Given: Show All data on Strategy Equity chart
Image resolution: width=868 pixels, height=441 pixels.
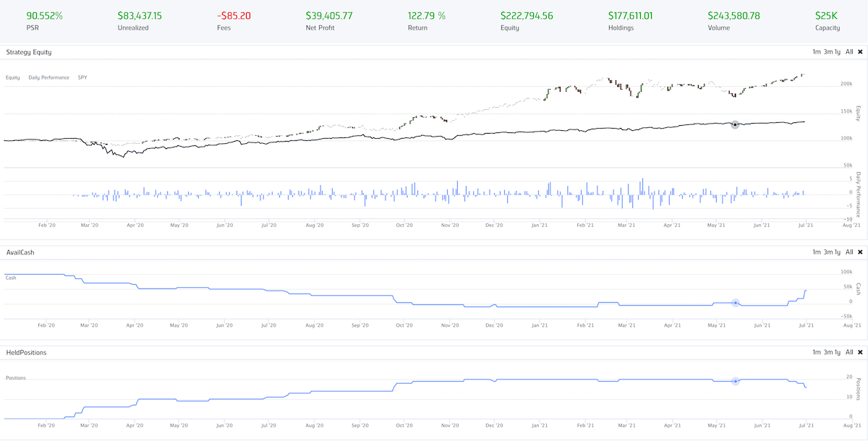Looking at the screenshot, I should 849,52.
